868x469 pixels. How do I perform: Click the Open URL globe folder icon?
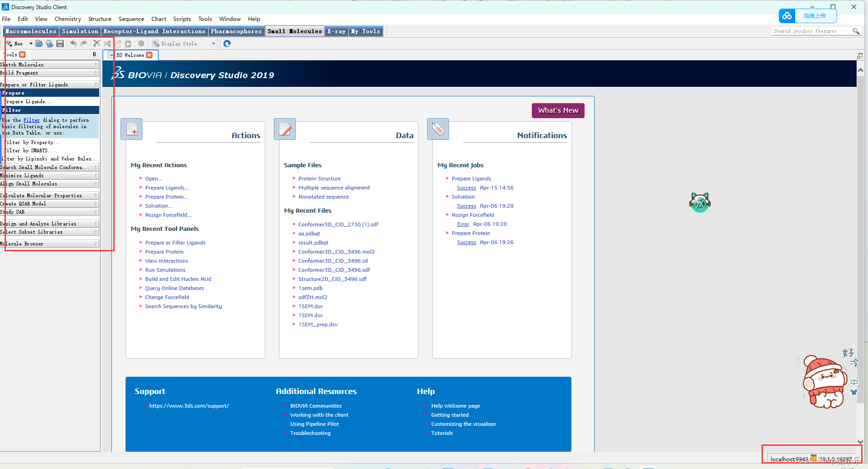tap(50, 44)
